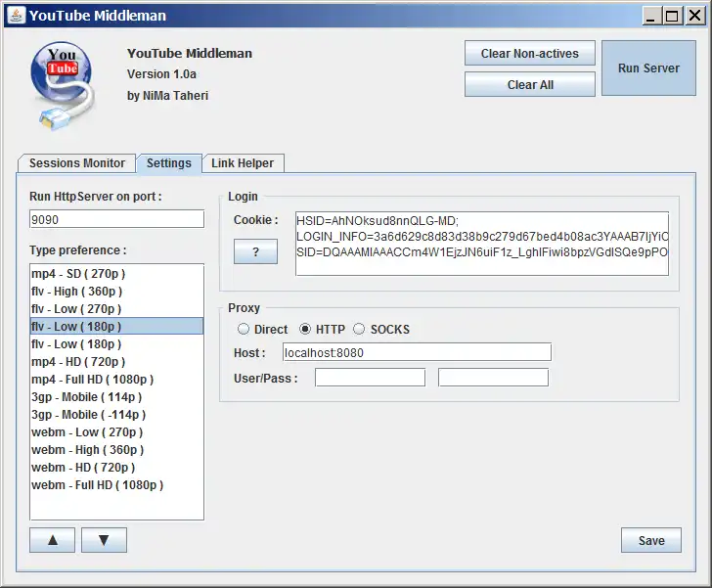Select mp4 - SD ( 270p ) entry

click(116, 274)
